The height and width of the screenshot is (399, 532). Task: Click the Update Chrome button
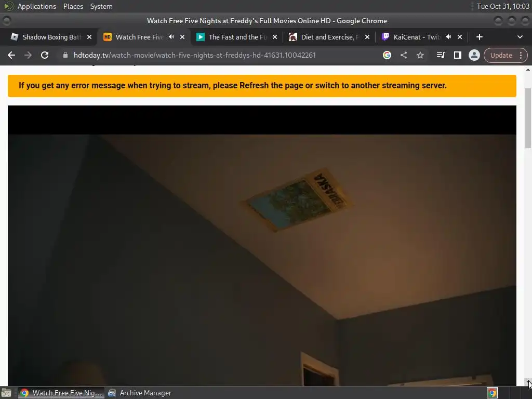coord(501,55)
